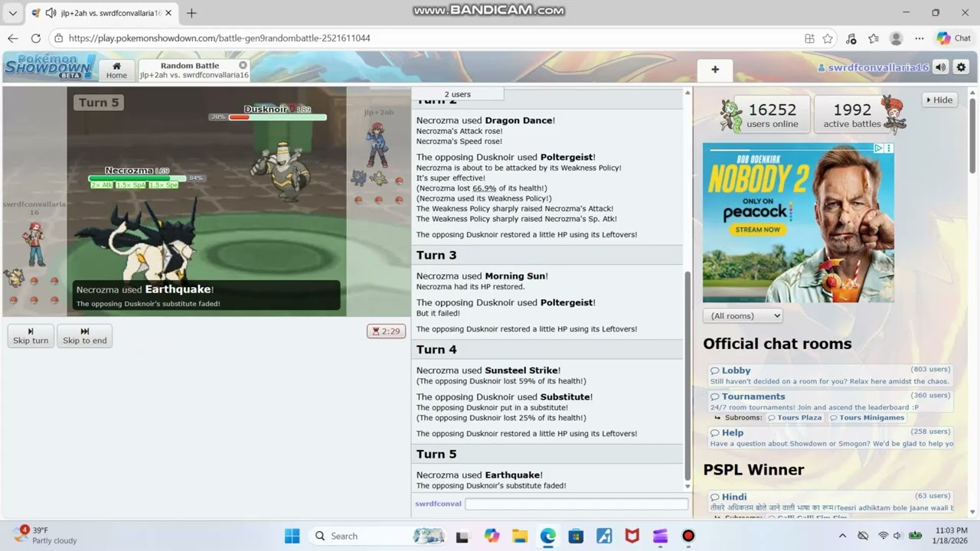Click the Pokemon Showdown logo

(50, 67)
